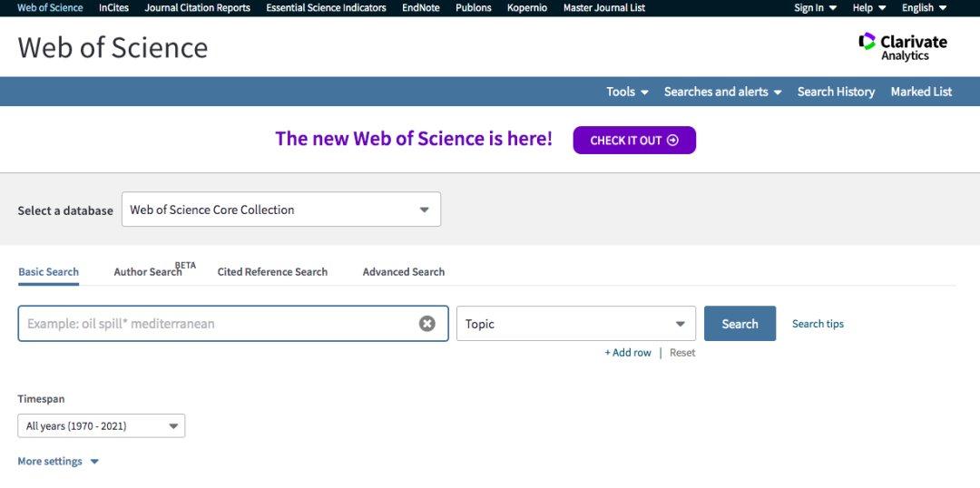Click the Web of Science page title

click(x=113, y=47)
